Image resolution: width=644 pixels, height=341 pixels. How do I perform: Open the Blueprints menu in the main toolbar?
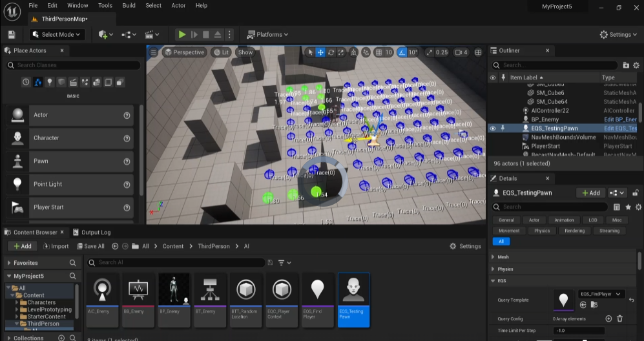click(129, 34)
